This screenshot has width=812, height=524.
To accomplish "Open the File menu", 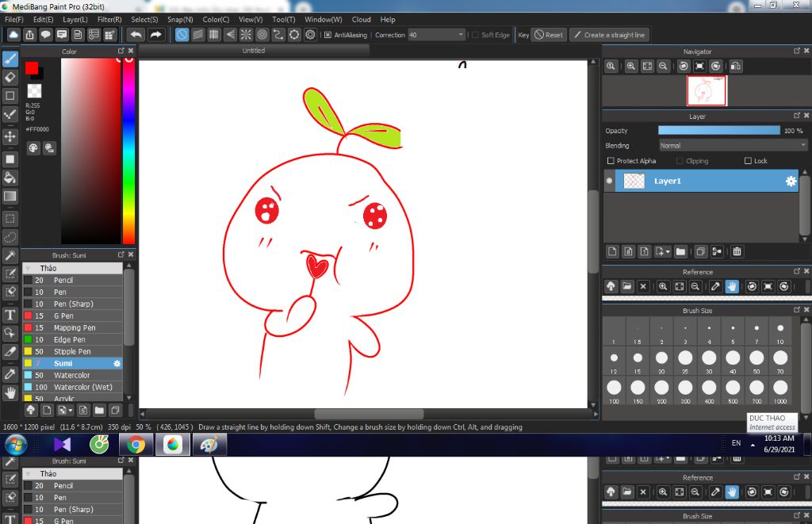I will coord(14,20).
